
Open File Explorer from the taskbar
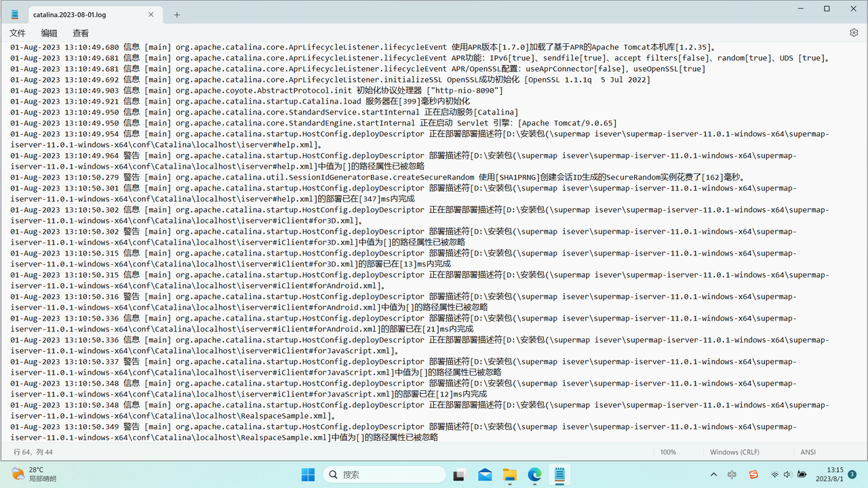click(x=509, y=474)
